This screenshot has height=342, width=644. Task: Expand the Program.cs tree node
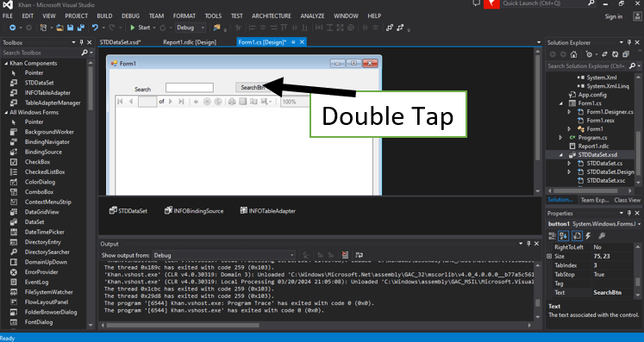[x=561, y=138]
